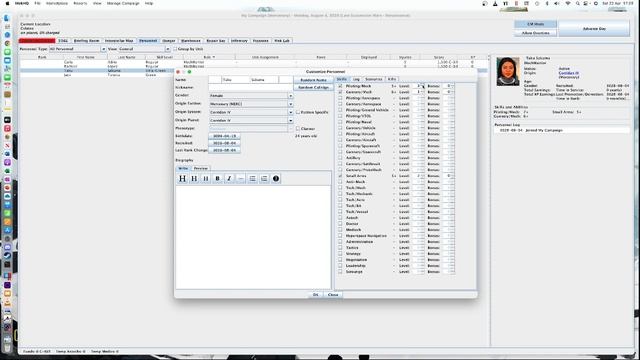Enable the Tactics skill checkbox

[x=340, y=248]
